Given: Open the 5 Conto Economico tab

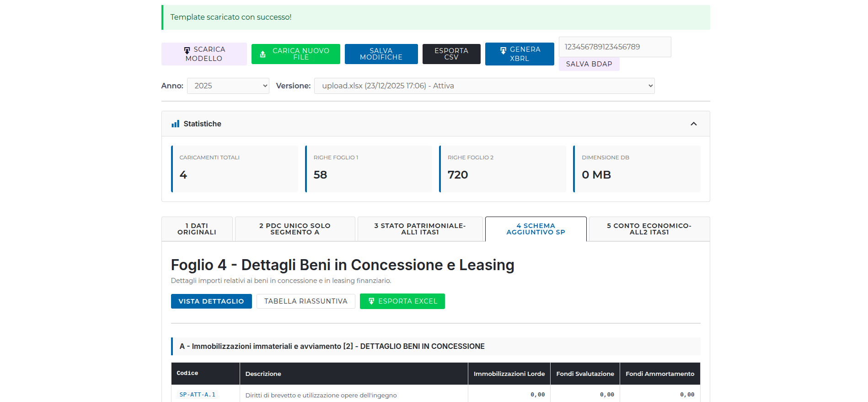Looking at the screenshot, I should (x=649, y=229).
